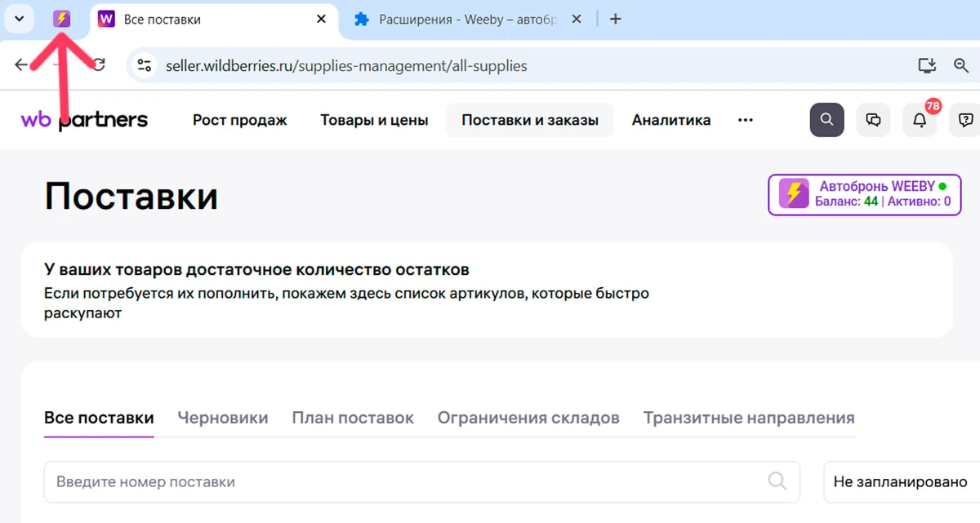The image size is (980, 523).
Task: Open the Аналитика menu
Action: pyautogui.click(x=671, y=120)
